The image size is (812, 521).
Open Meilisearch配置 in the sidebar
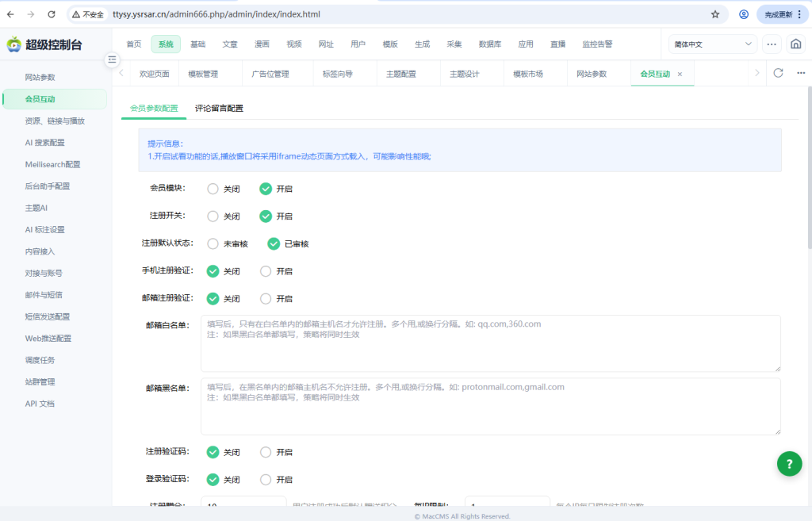(52, 164)
